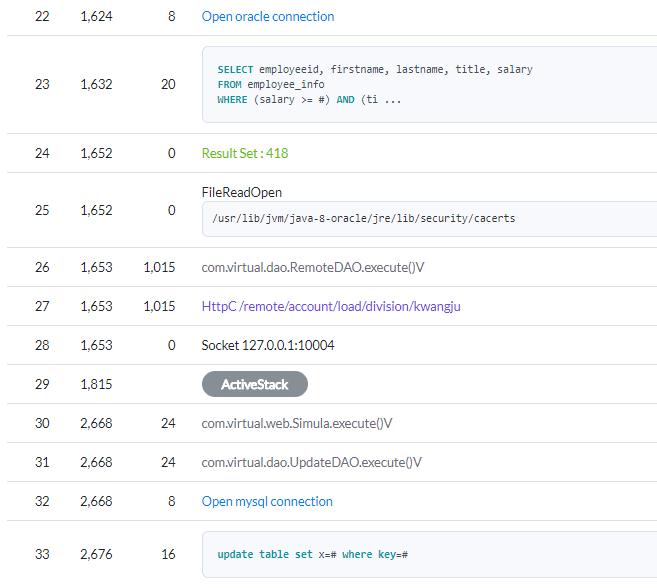Image resolution: width=657 pixels, height=588 pixels.
Task: Click step number 33
Action: point(42,554)
